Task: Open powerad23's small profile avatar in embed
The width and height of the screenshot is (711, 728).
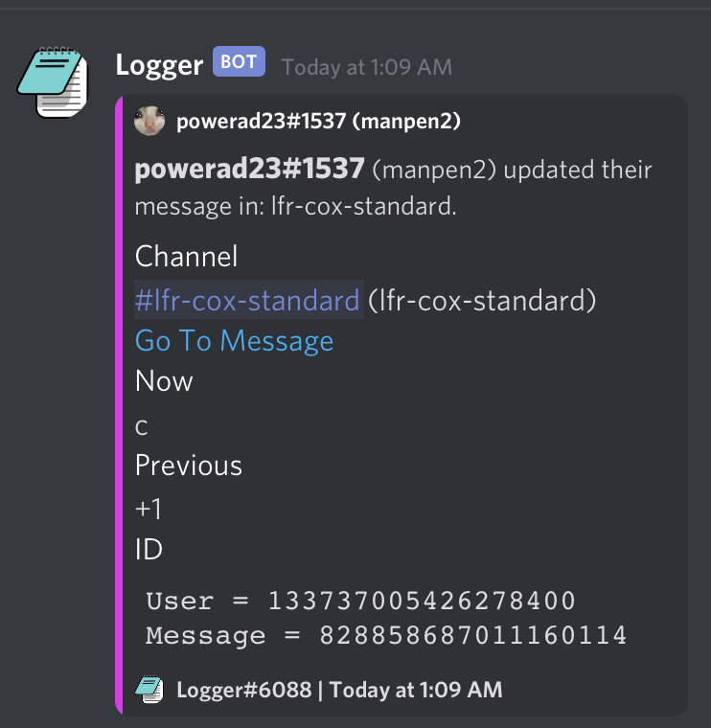Action: point(149,121)
